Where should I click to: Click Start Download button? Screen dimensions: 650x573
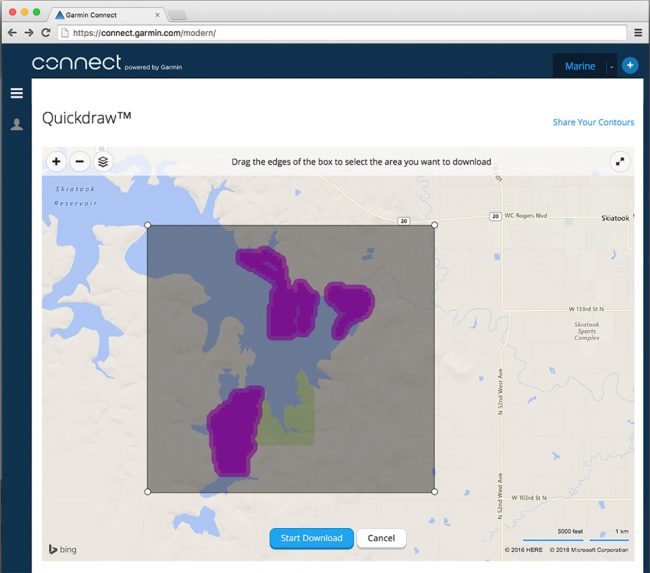(x=312, y=538)
